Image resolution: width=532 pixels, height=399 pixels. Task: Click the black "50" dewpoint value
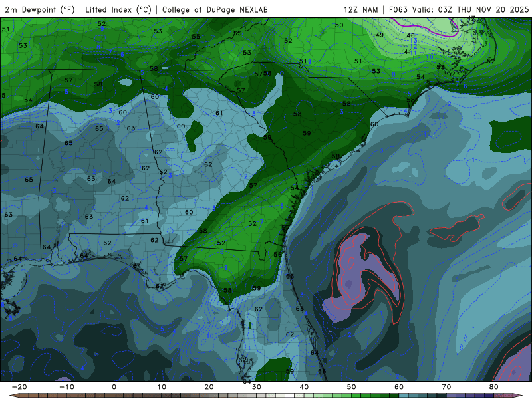click(339, 25)
